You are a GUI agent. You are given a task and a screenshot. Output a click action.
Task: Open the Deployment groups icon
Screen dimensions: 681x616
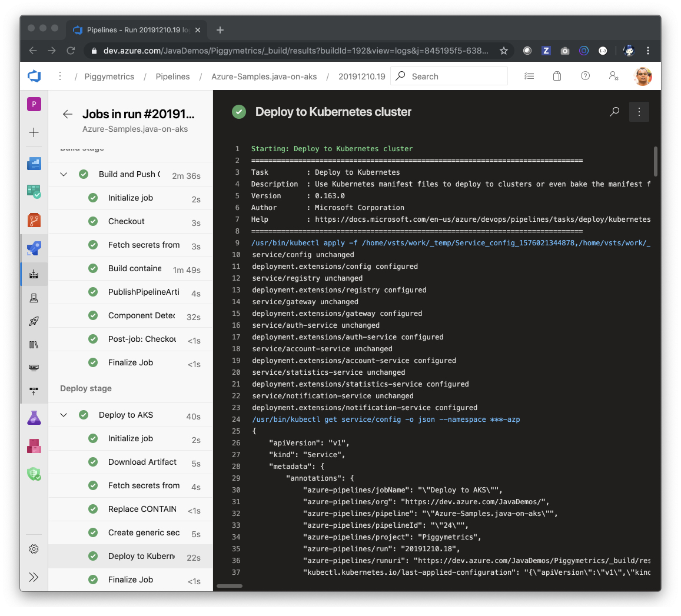(x=34, y=391)
